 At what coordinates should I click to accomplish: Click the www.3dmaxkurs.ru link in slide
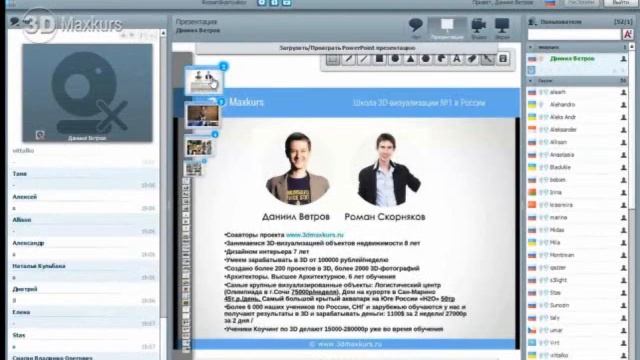[x=315, y=235]
